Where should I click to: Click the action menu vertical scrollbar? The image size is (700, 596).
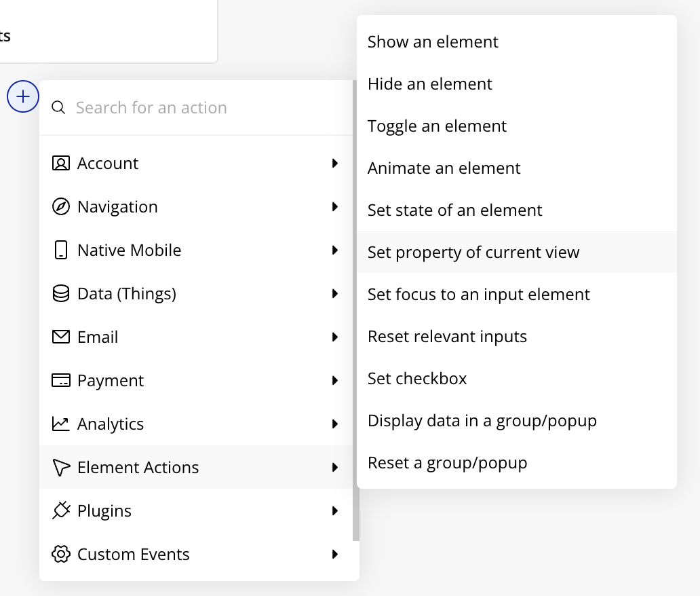click(x=356, y=310)
